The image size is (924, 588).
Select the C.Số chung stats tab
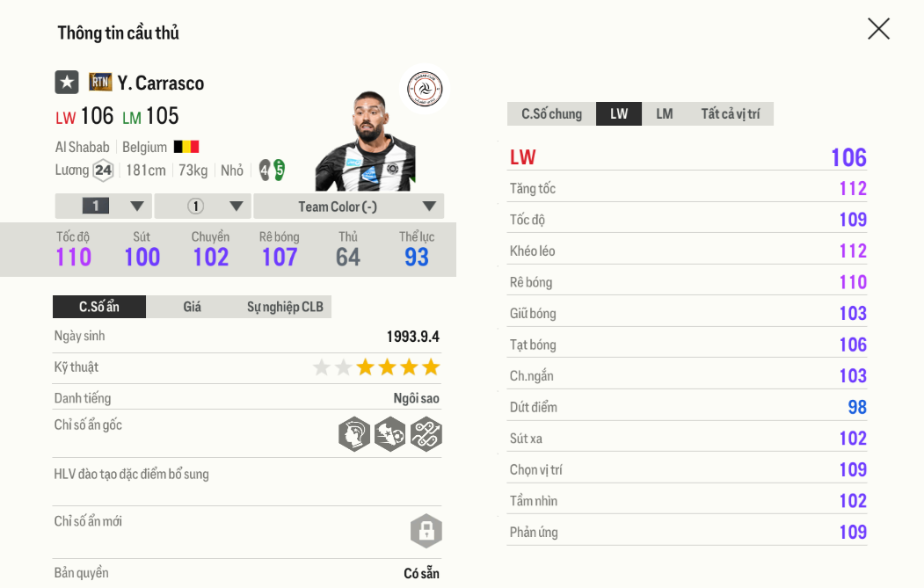[x=551, y=114]
